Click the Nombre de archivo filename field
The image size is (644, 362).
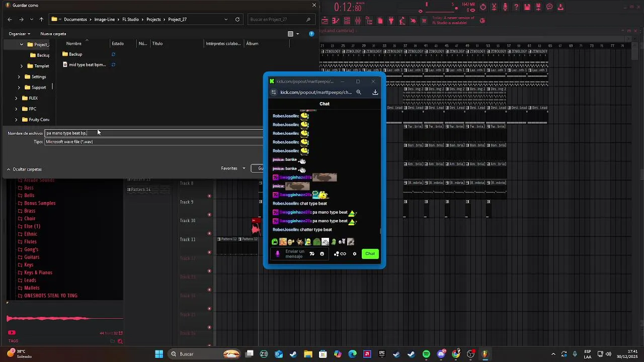[154, 133]
